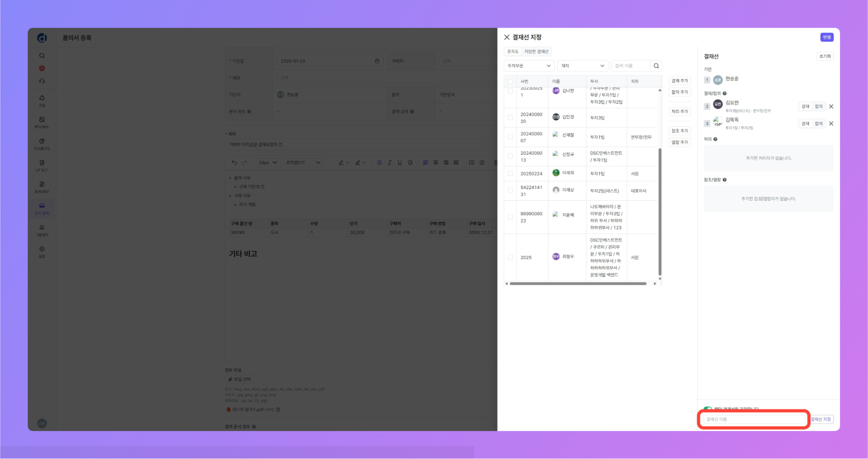Check the box for 지윤혜's row

coord(510,217)
